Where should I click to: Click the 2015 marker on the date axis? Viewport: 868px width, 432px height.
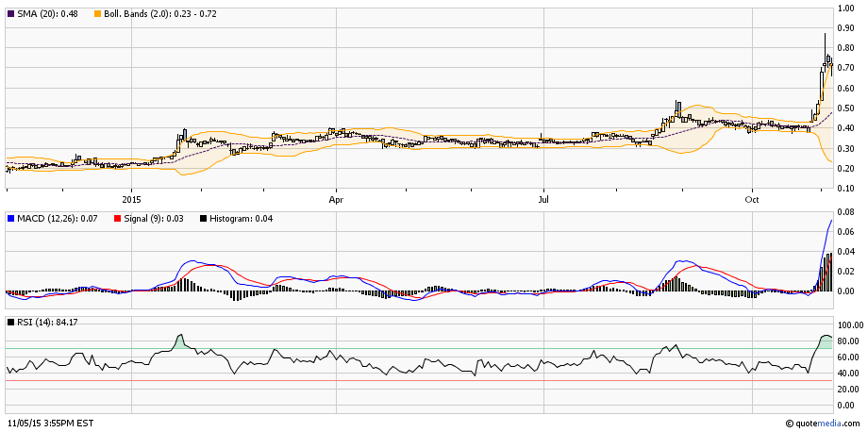coord(131,199)
